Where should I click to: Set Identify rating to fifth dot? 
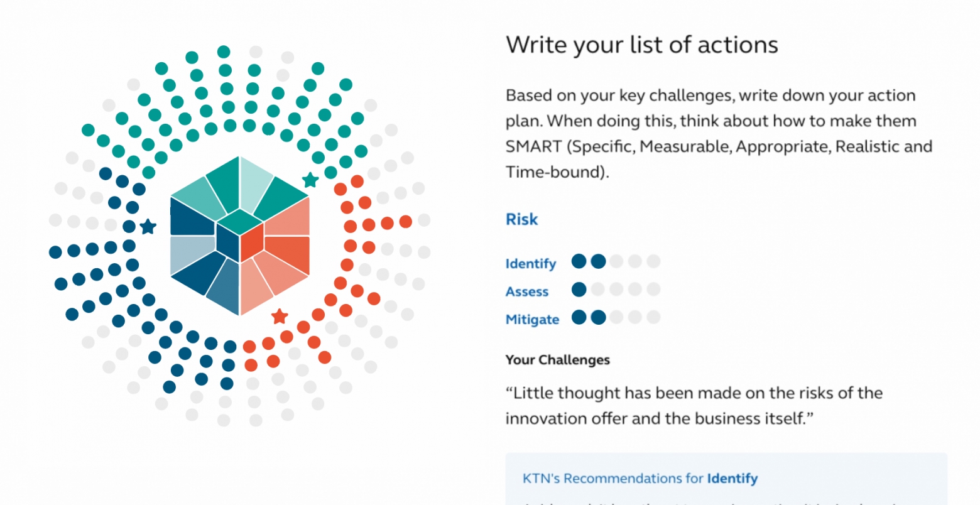click(653, 261)
